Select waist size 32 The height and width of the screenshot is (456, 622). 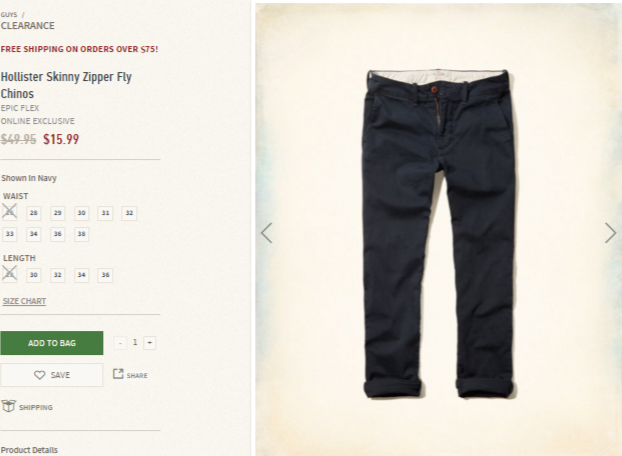(x=129, y=213)
